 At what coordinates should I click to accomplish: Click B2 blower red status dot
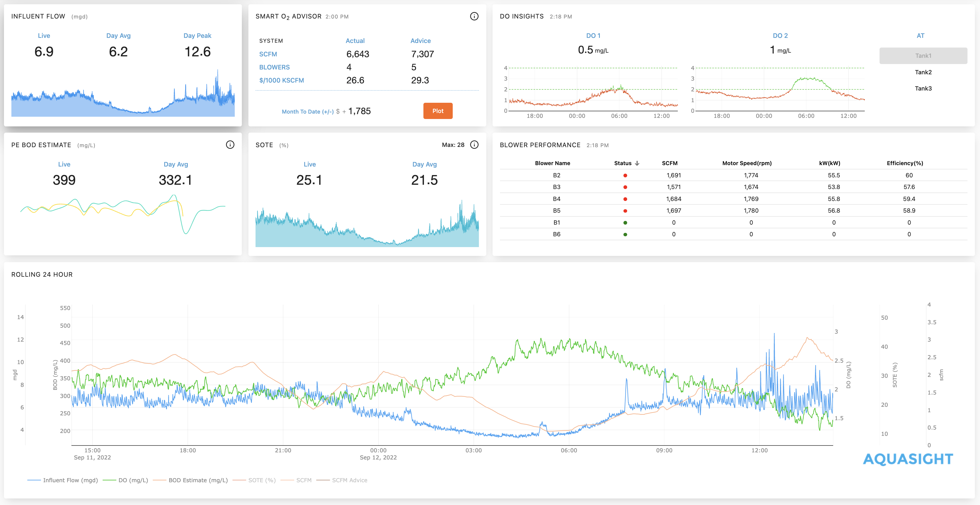tap(625, 175)
